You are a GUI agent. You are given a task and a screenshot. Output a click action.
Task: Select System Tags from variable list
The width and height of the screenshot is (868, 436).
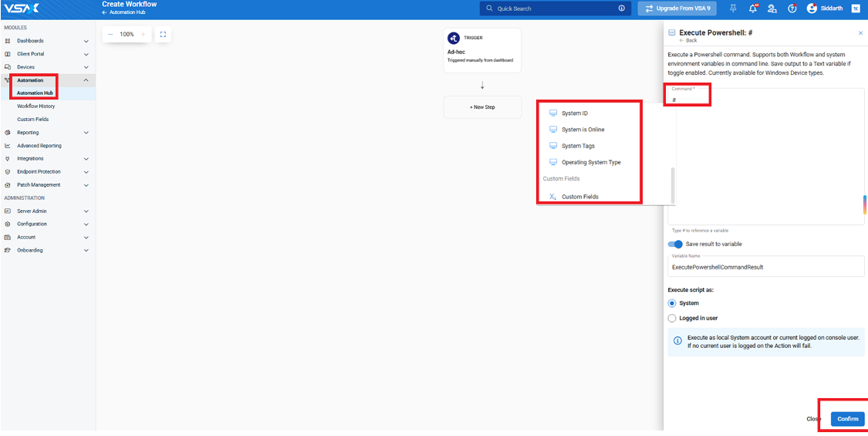click(578, 146)
